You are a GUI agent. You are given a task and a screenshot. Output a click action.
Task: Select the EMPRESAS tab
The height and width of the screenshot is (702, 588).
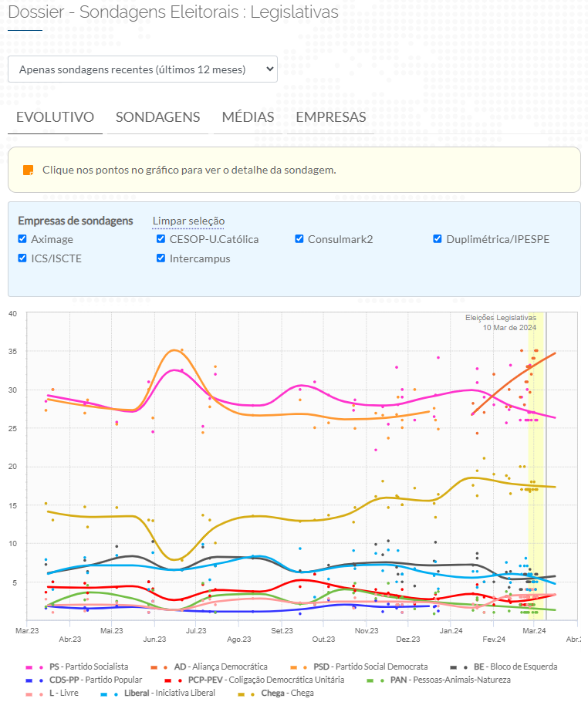(x=330, y=117)
